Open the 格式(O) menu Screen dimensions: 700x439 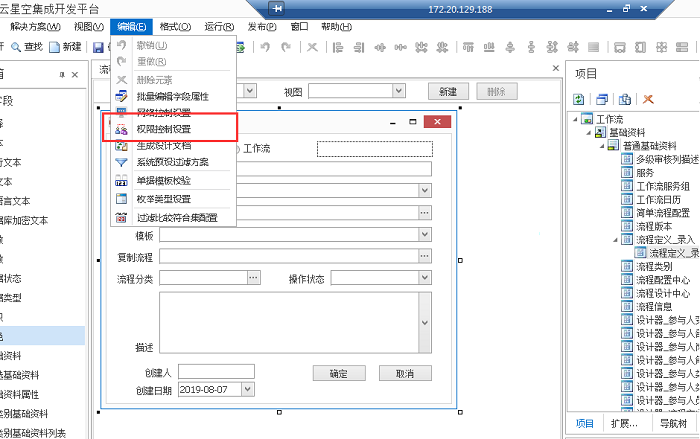tap(175, 27)
